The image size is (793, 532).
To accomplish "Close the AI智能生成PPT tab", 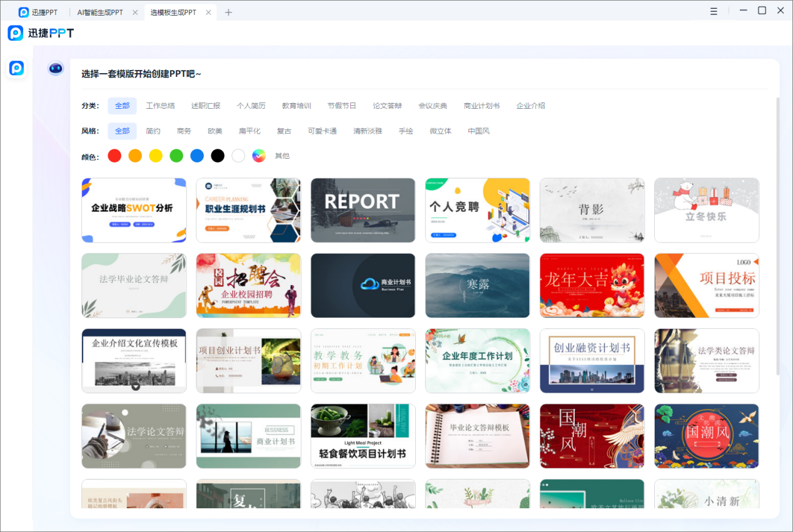I will (x=135, y=12).
